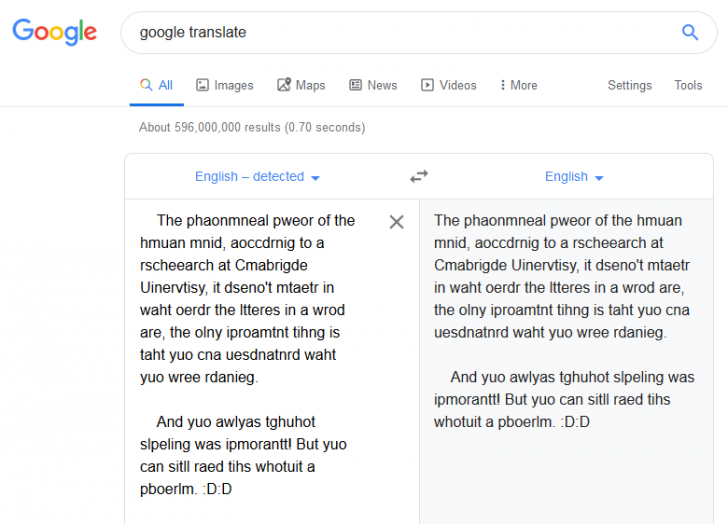Select the All results tab

(x=156, y=85)
